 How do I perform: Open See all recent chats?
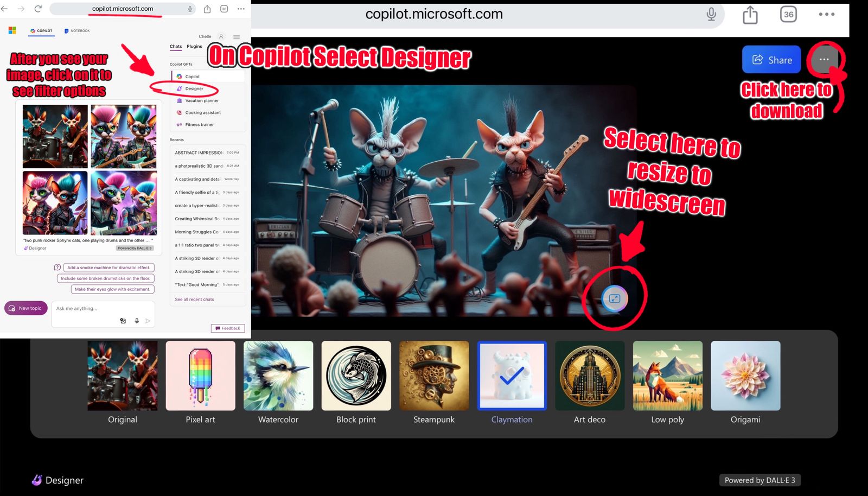click(194, 299)
